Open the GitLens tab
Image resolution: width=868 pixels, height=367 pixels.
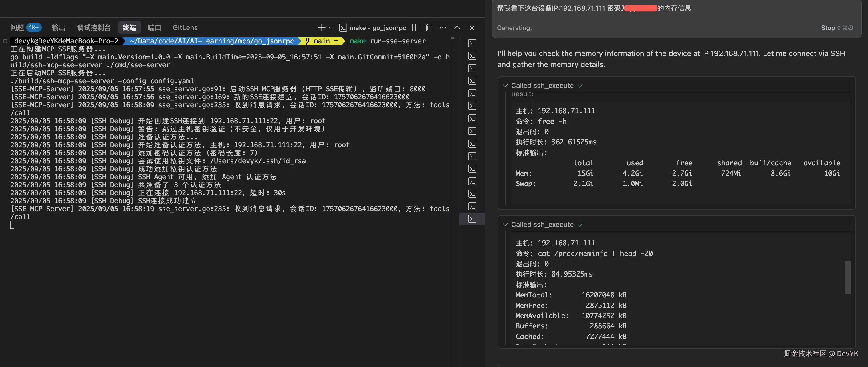185,28
